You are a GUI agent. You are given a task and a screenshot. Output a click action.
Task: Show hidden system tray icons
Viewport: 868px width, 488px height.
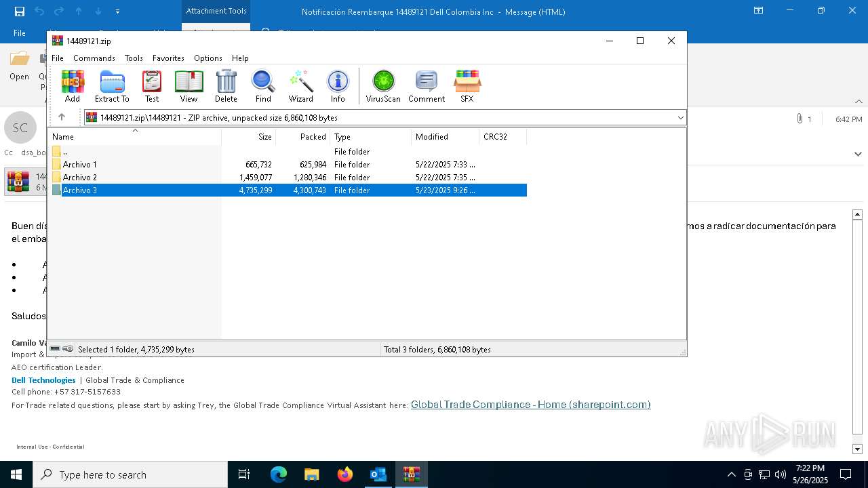coord(731,474)
